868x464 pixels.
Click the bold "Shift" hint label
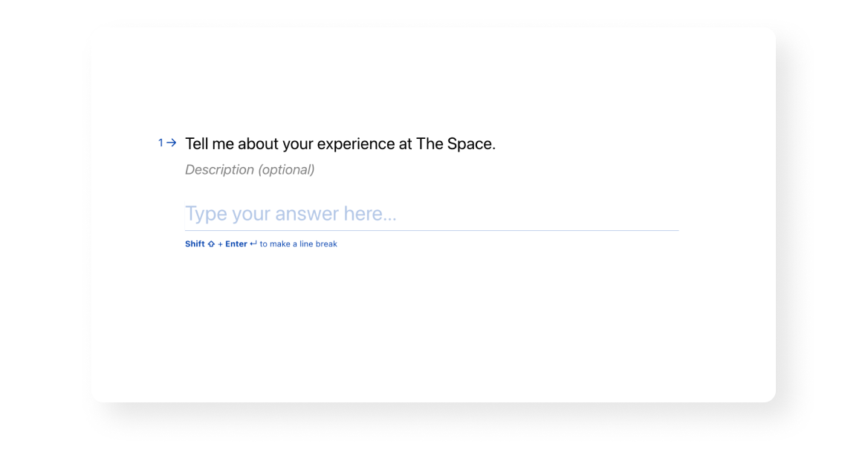(195, 244)
